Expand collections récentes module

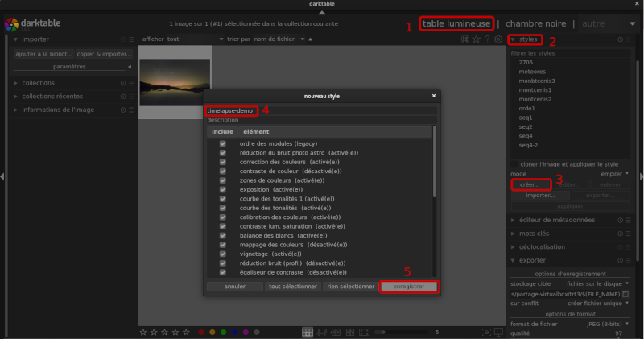15,97
